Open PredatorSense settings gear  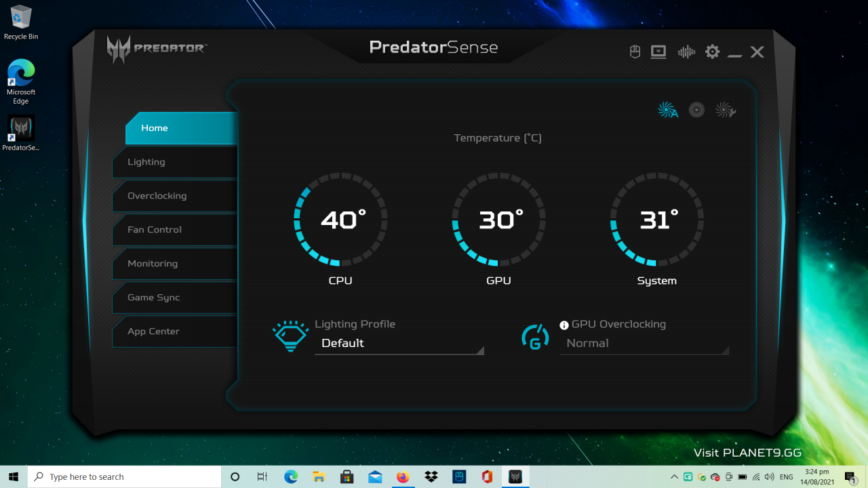(712, 52)
